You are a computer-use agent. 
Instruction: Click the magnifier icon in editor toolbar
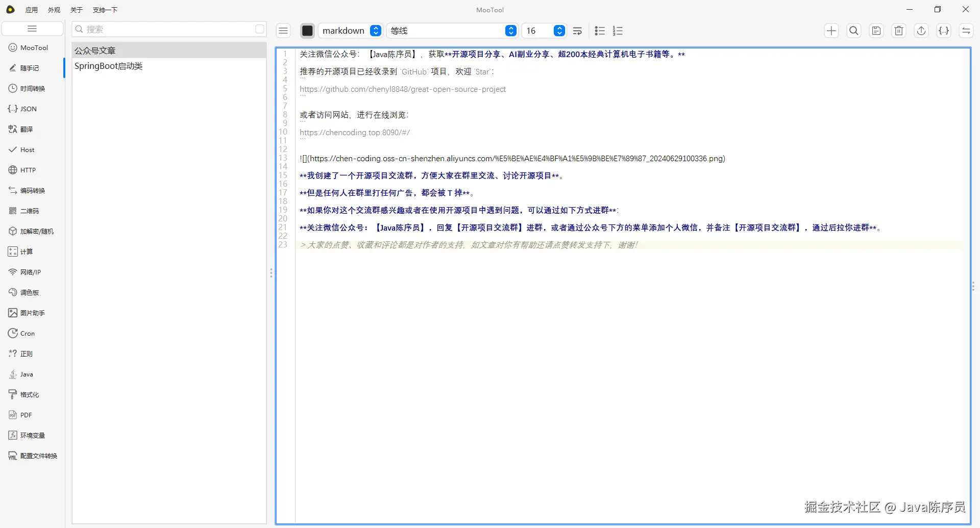pos(854,31)
